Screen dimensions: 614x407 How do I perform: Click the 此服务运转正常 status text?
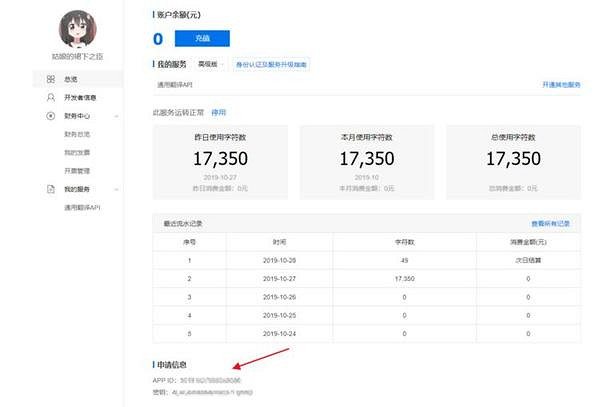click(178, 113)
